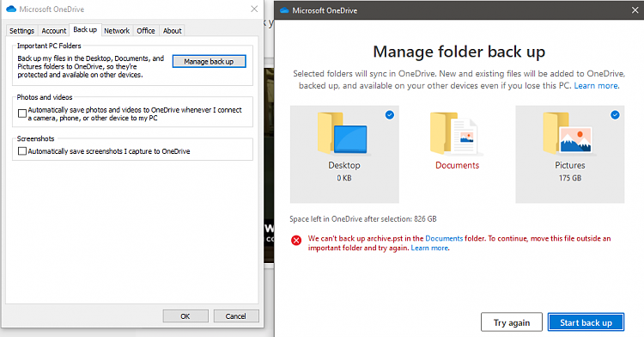
Task: Click the red Documents folder label
Action: pos(457,165)
